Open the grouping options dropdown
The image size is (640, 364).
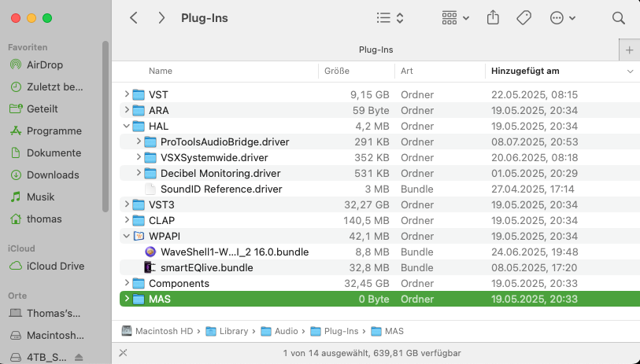[x=455, y=17]
